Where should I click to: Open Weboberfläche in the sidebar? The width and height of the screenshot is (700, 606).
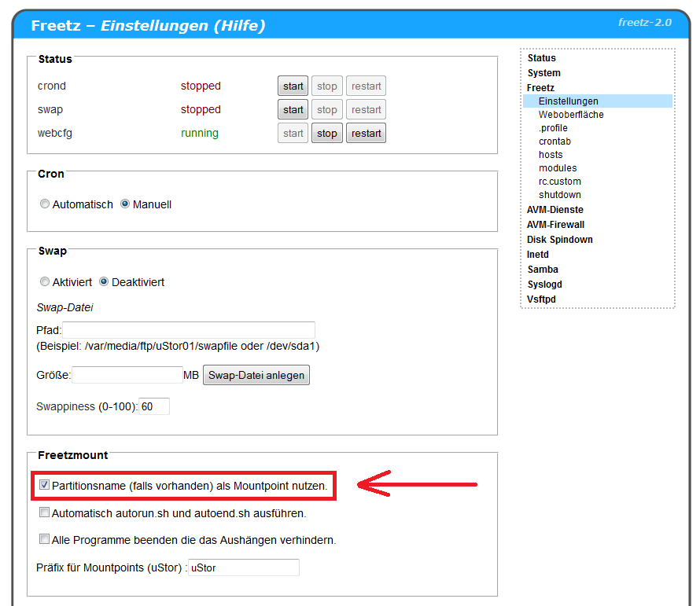coord(571,115)
